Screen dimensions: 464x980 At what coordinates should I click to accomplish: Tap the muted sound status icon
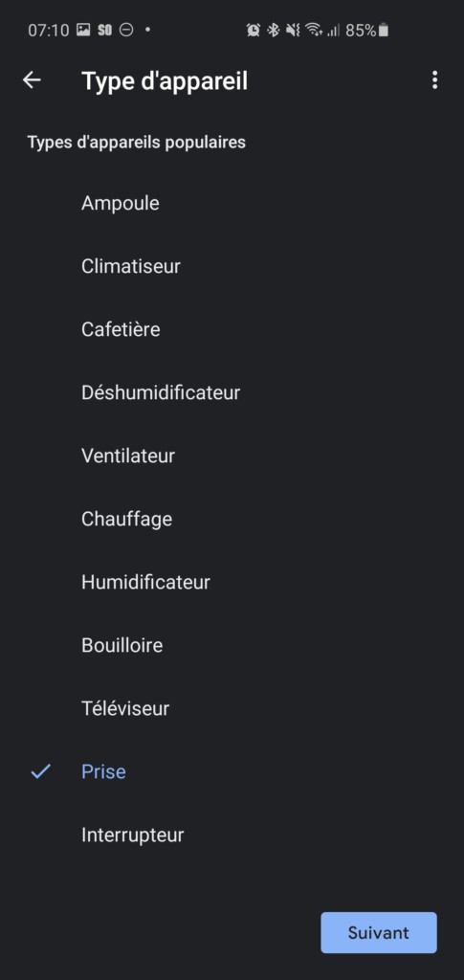(293, 30)
